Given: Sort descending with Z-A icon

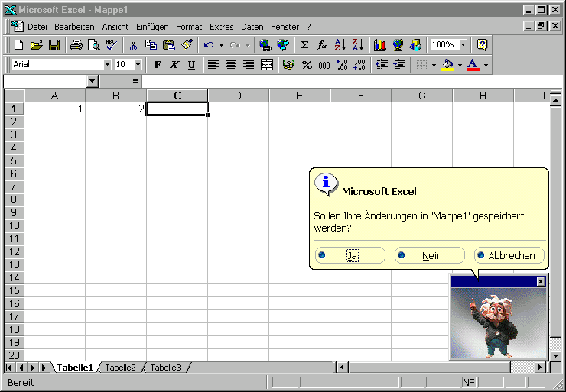Looking at the screenshot, I should [358, 45].
